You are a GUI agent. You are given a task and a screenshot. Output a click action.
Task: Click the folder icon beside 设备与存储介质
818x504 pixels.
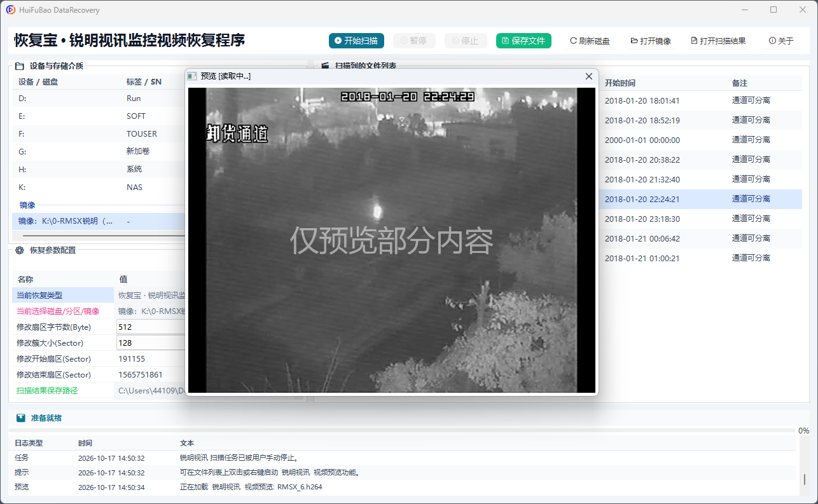(x=20, y=65)
